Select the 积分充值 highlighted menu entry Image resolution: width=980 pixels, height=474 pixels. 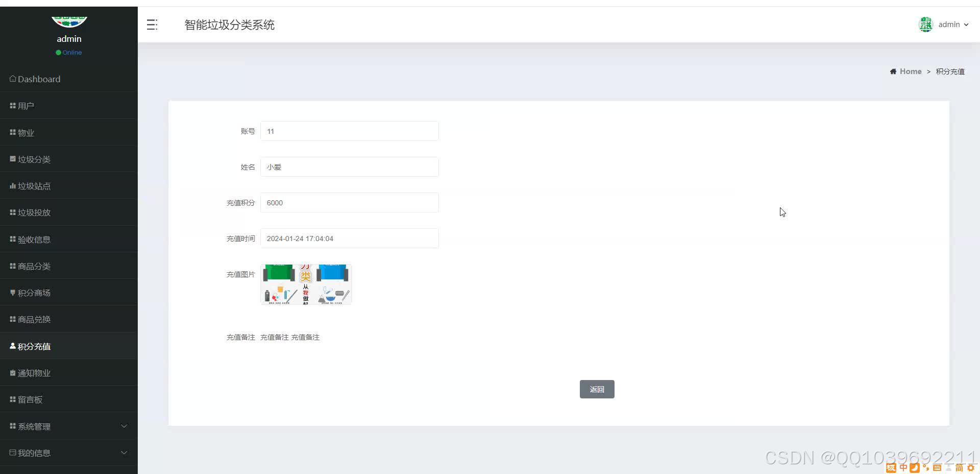[x=33, y=346]
